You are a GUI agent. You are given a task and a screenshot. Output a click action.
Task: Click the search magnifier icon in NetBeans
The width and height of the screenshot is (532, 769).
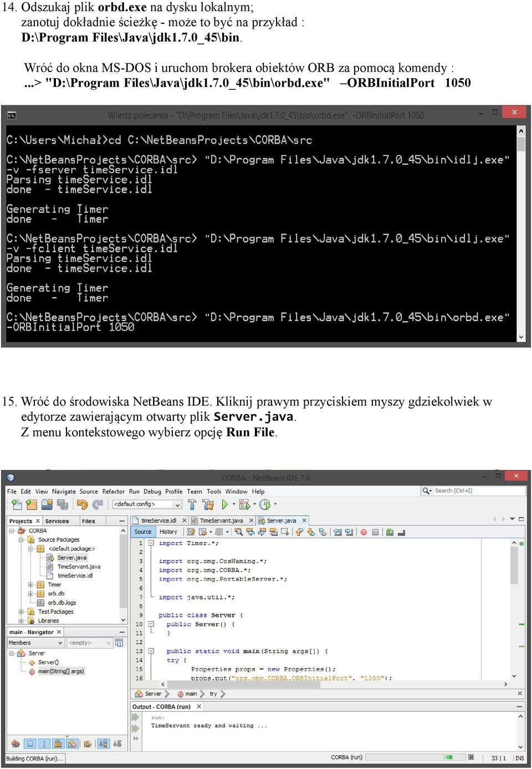426,491
